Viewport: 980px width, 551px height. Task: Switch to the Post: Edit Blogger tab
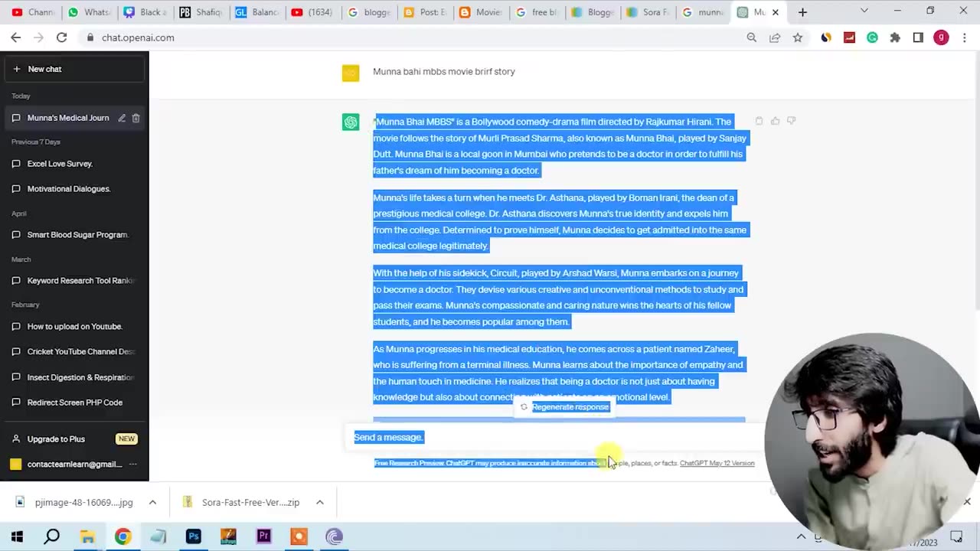click(x=424, y=12)
